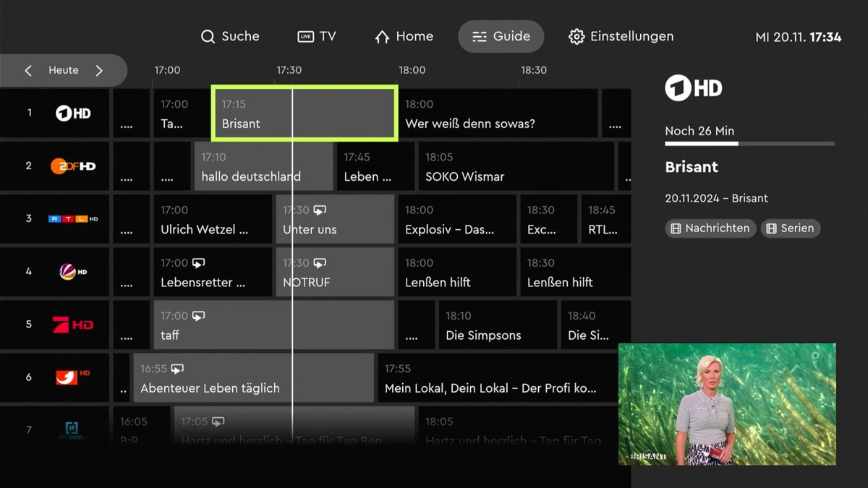Go to previous day with left chevron
Screen dimensions: 868x488
point(28,70)
